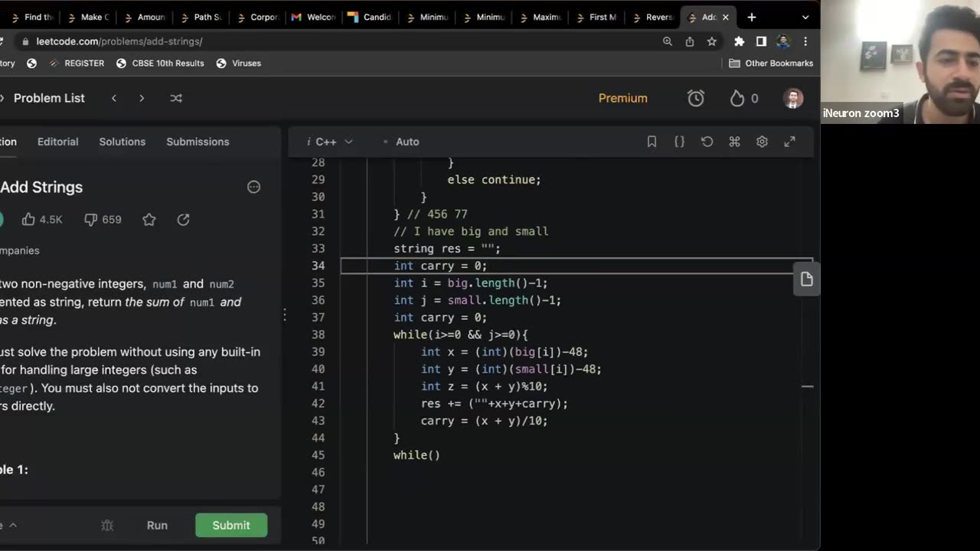Open the Viruses bookmark
Viewport: 980px width, 551px height.
pos(239,64)
